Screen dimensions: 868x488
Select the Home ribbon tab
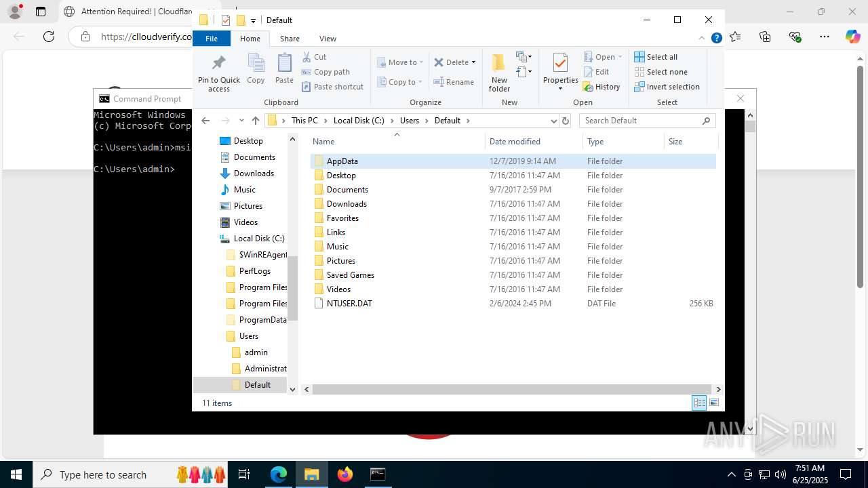(250, 39)
